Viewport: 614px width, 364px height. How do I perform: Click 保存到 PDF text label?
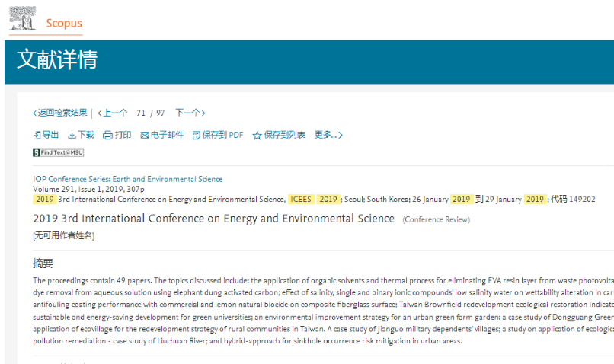pyautogui.click(x=222, y=135)
